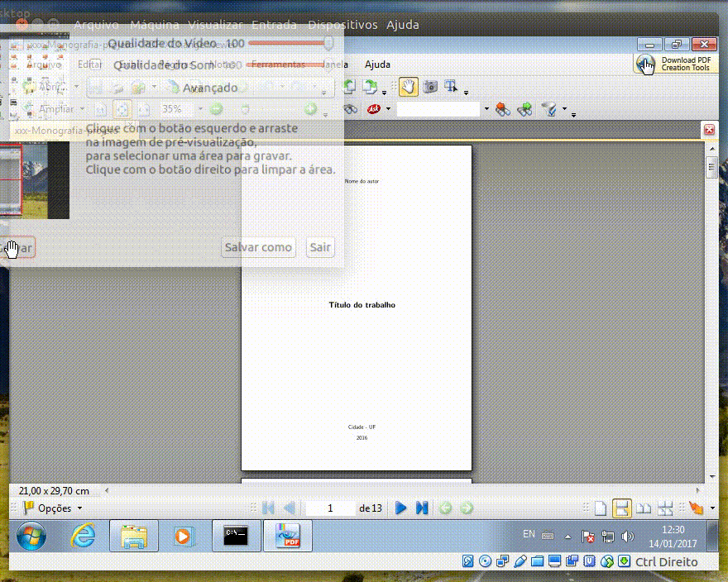Open VirtualBox Arquivo menu
The width and height of the screenshot is (728, 582).
pos(97,25)
